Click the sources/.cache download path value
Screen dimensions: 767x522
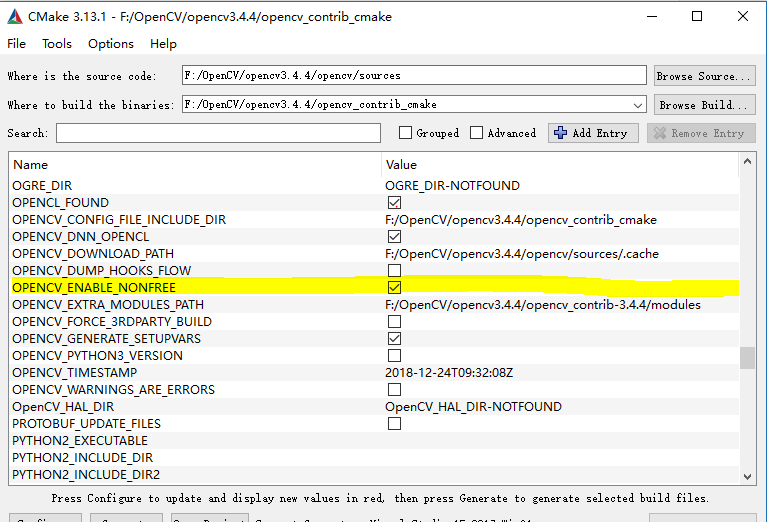click(522, 253)
